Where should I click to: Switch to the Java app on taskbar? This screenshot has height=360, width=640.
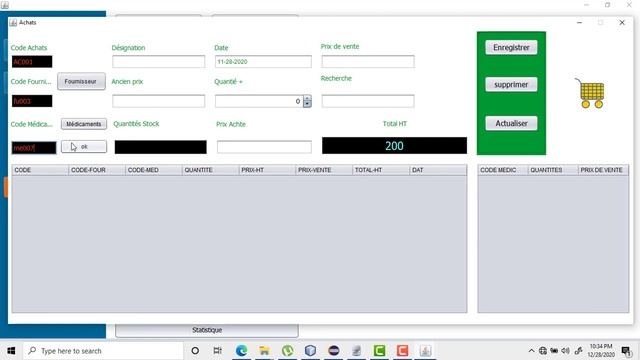pyautogui.click(x=425, y=351)
